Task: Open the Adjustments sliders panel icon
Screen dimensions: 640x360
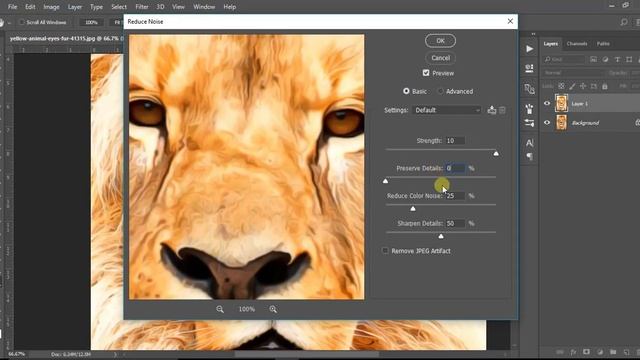Action: 529,122
